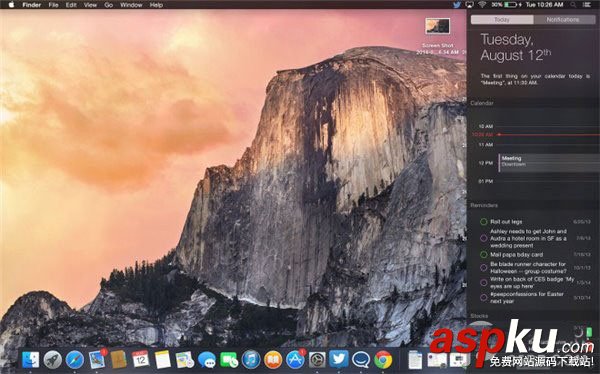Open Notes yellow pad icon in dock

pyautogui.click(x=163, y=360)
